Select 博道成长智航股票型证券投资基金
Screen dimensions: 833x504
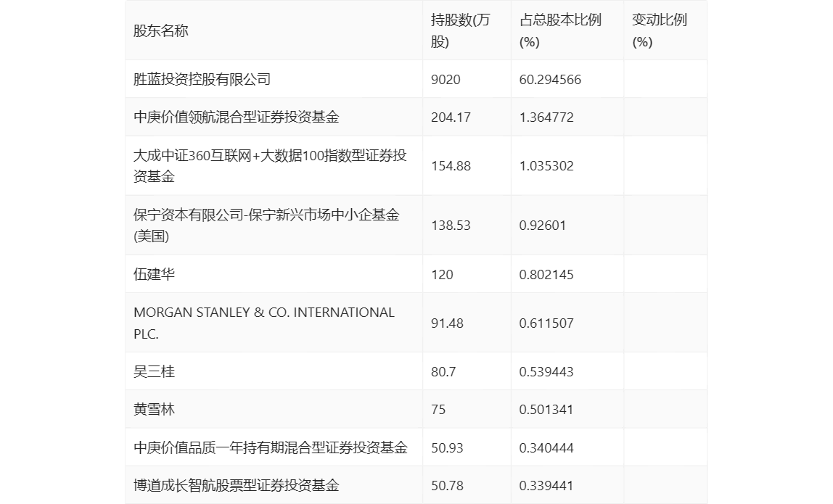point(237,485)
